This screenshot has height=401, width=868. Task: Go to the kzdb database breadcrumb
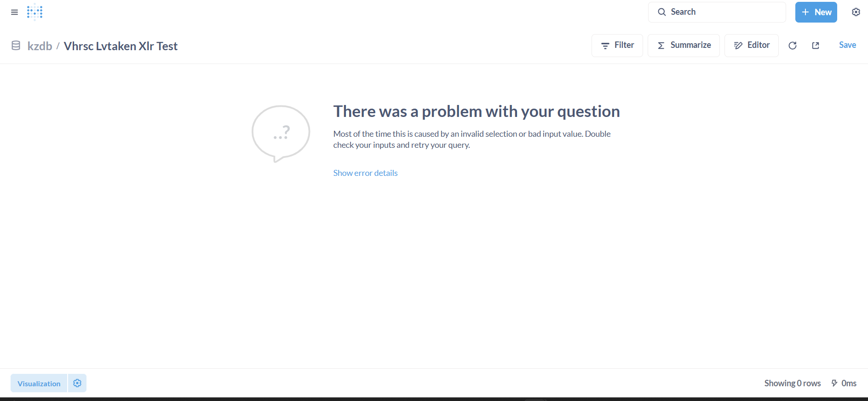(40, 46)
